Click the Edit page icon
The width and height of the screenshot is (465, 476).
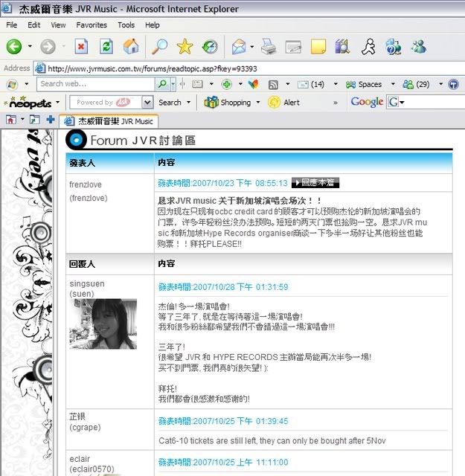click(293, 47)
